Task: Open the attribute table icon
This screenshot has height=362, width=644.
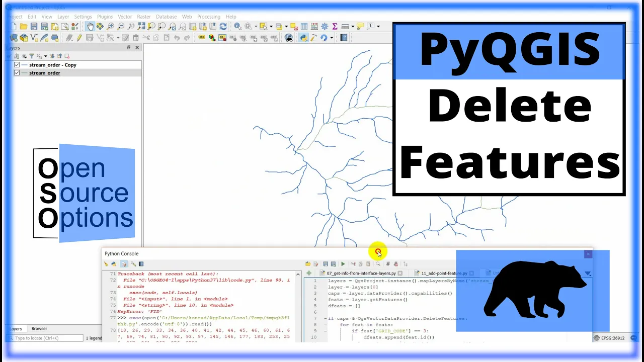Action: point(304,26)
